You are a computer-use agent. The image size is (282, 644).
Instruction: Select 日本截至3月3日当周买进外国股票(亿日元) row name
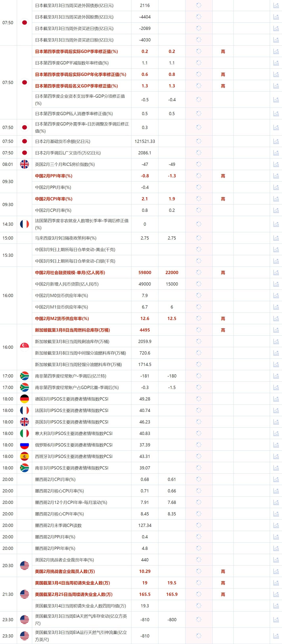click(x=74, y=17)
